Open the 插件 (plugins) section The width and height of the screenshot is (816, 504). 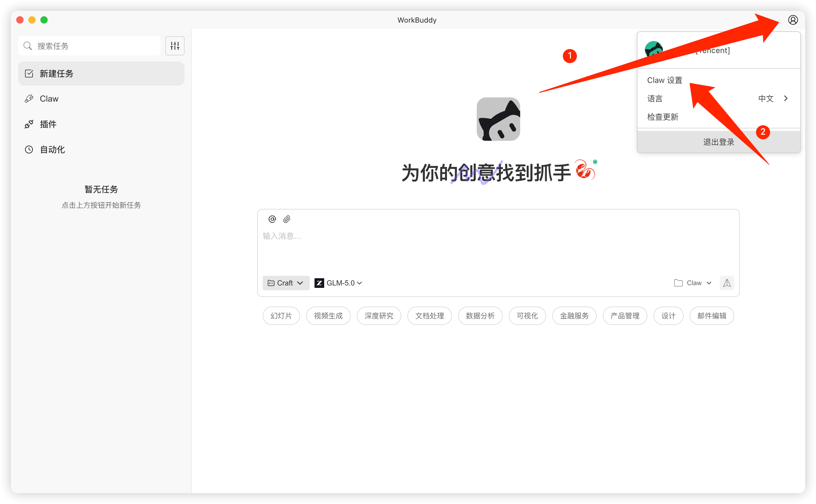pos(48,124)
